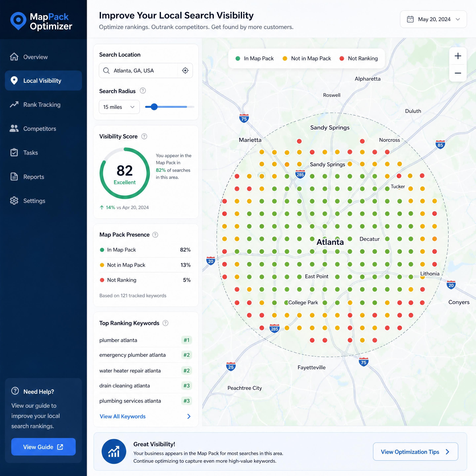Open the 15 miles radius dropdown
This screenshot has height=476, width=476.
tap(119, 107)
